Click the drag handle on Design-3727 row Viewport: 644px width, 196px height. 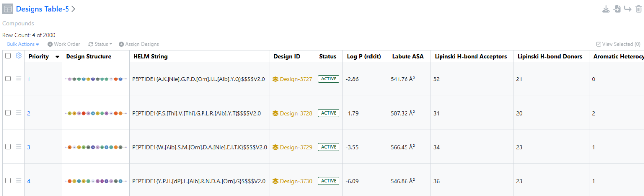19,78
